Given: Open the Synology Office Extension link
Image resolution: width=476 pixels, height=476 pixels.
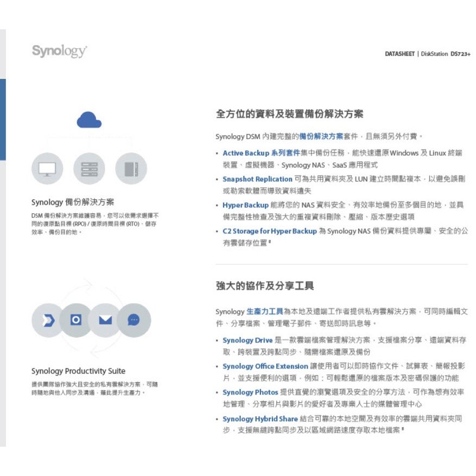Looking at the screenshot, I should pyautogui.click(x=265, y=366).
